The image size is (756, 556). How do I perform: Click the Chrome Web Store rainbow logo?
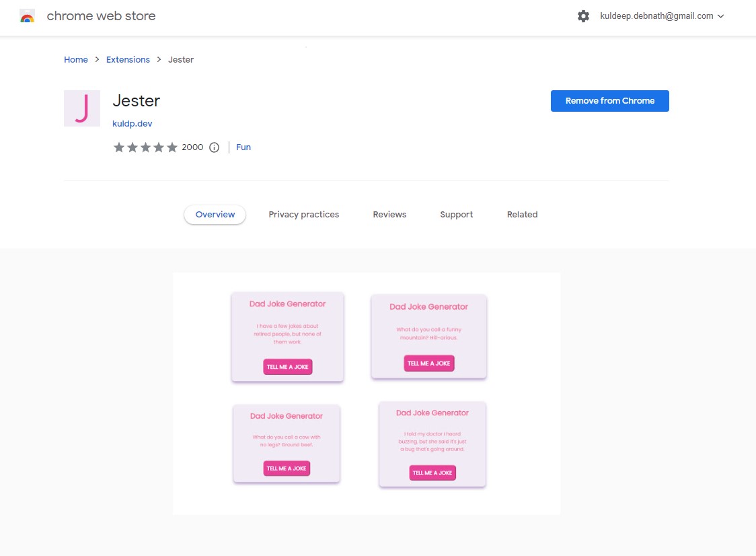pyautogui.click(x=27, y=16)
